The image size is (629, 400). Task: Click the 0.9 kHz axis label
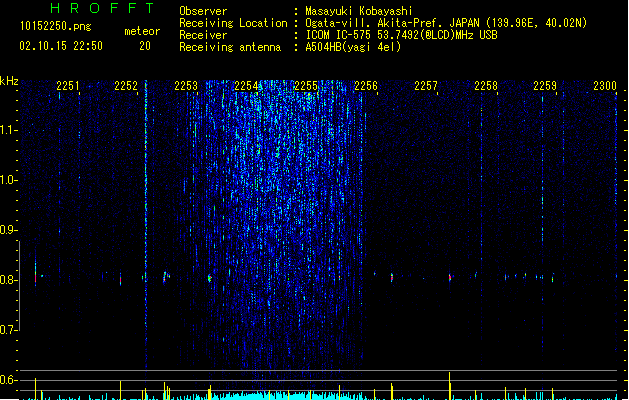(x=8, y=230)
